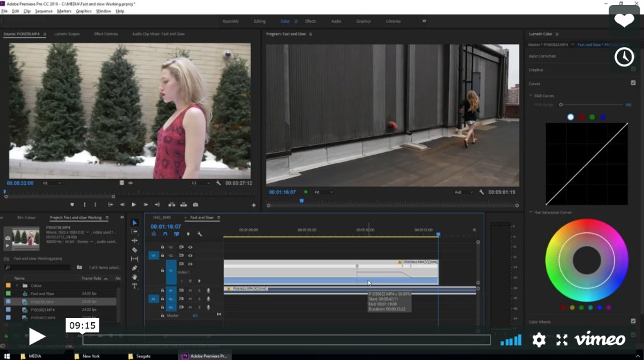Image resolution: width=644 pixels, height=360 pixels.
Task: Switch to IMG_8440 timeline tab
Action: (x=162, y=217)
